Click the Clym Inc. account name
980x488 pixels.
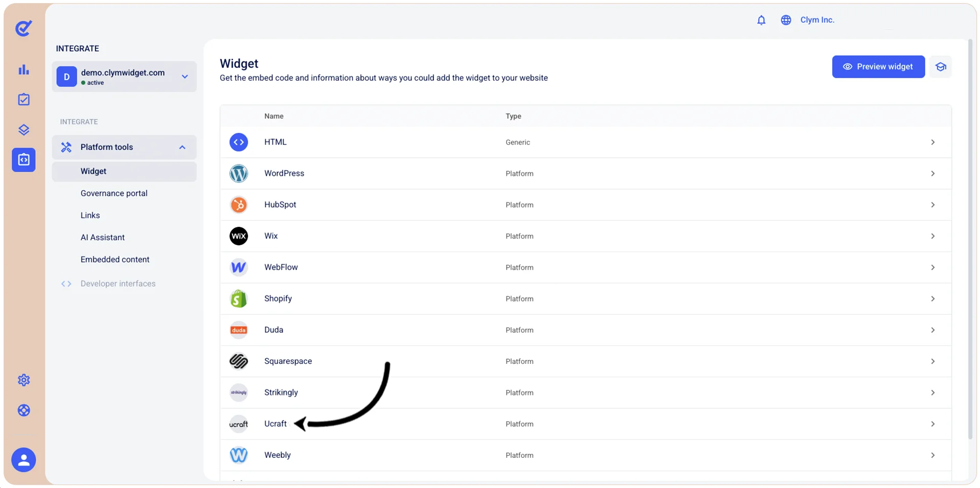point(817,20)
